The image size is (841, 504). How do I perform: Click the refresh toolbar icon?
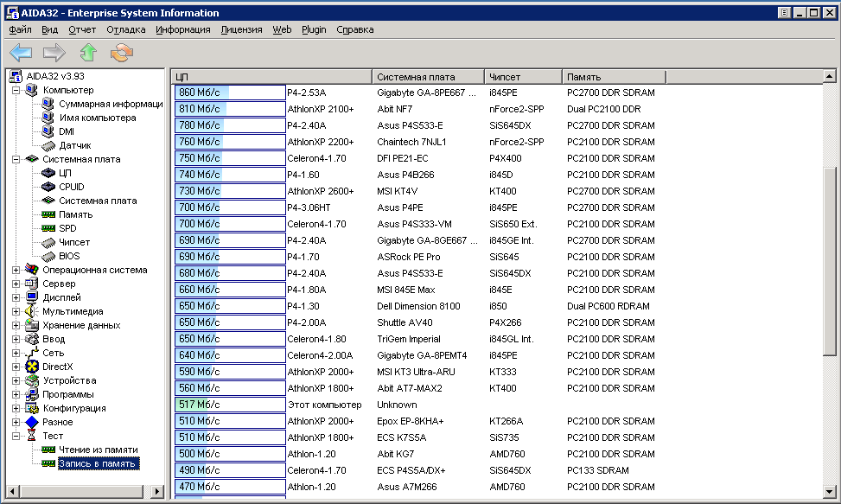point(121,54)
